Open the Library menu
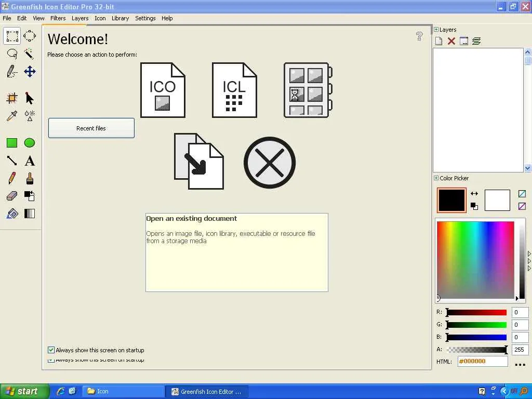The height and width of the screenshot is (399, 532). [x=120, y=18]
